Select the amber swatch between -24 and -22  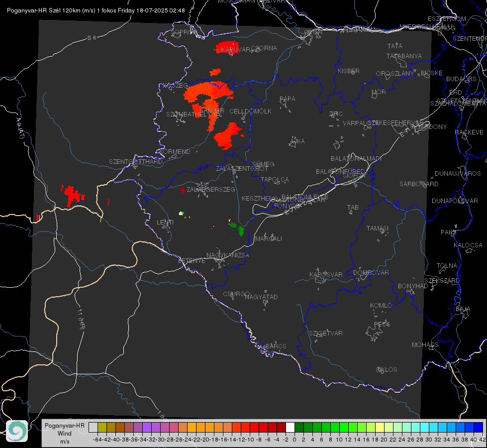pos(192,428)
